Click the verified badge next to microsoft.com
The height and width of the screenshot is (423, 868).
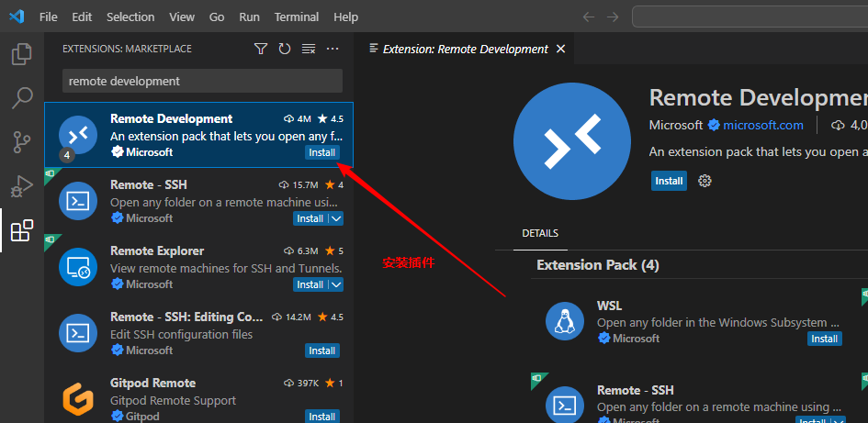714,126
